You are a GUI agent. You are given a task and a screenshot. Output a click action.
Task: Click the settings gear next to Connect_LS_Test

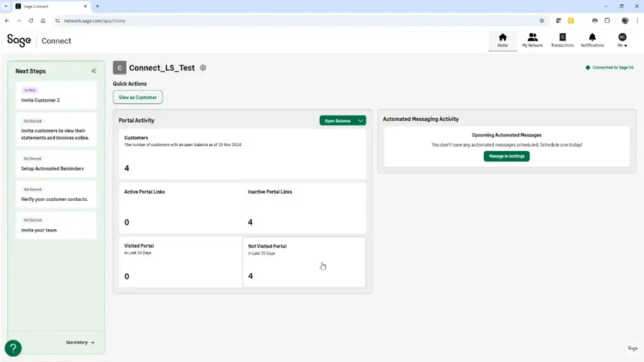[203, 68]
